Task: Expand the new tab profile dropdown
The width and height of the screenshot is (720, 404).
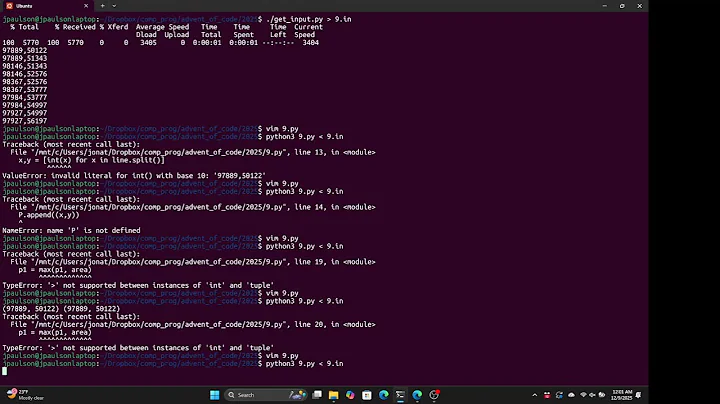Action: point(114,6)
